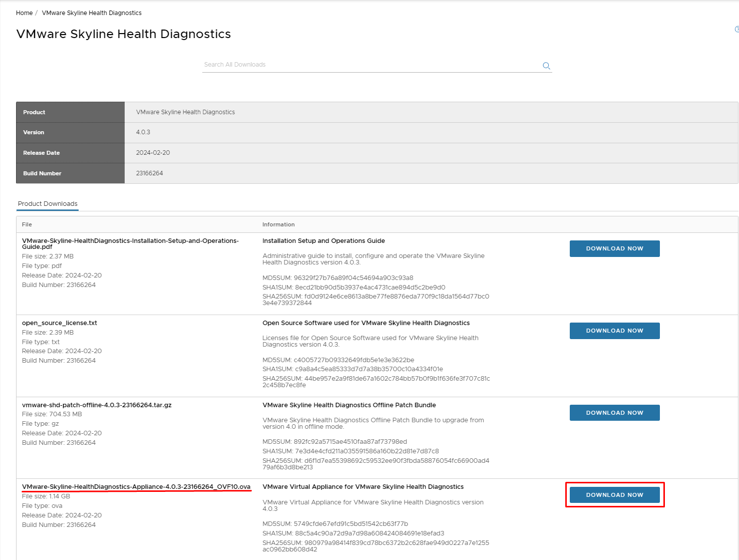Screen dimensions: 739x560
Task: Click the page title VMware Skyline Health Diagnostics
Action: tap(123, 34)
